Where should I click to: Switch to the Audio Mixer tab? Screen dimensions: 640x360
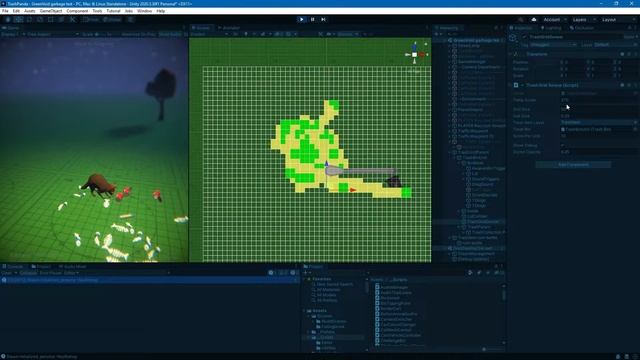pos(73,267)
